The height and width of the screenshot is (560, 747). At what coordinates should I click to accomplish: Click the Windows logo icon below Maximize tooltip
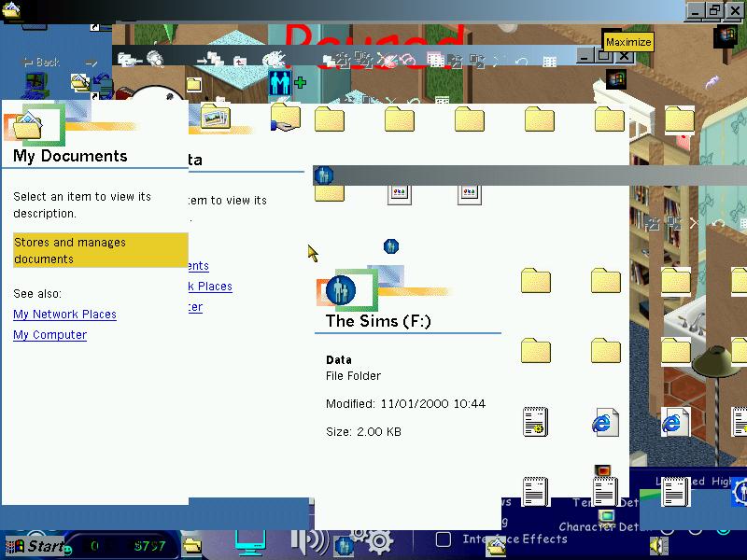[x=615, y=79]
